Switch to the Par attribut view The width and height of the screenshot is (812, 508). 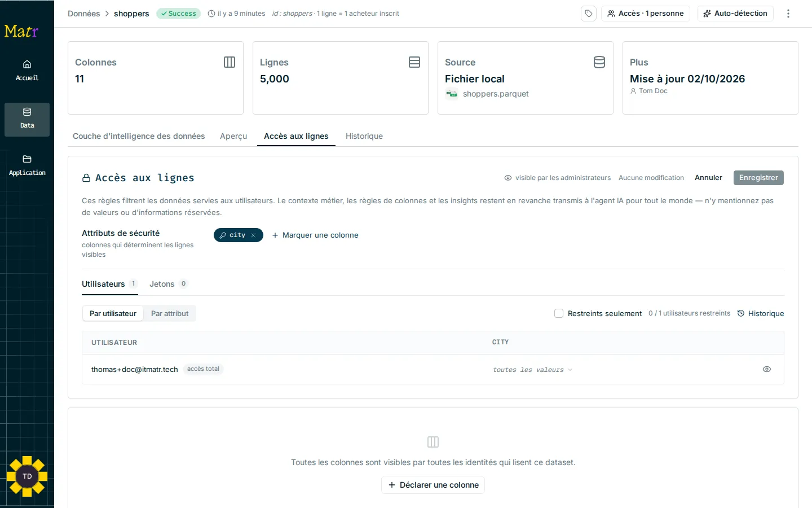click(x=170, y=314)
